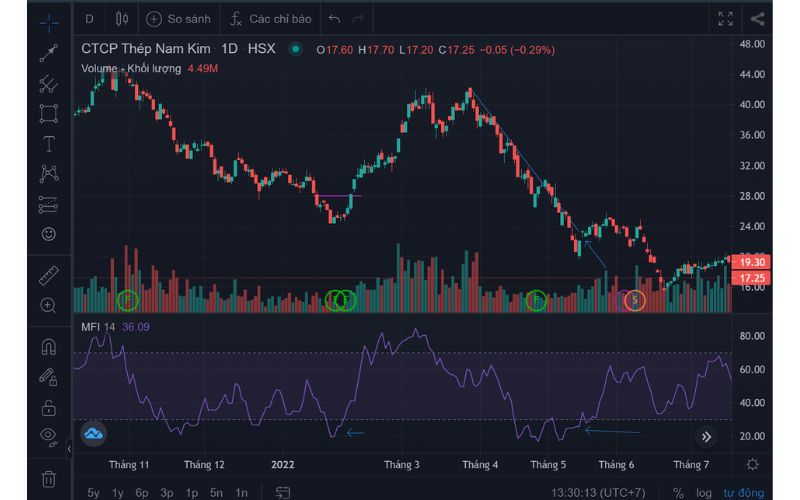Open Các chỉ báo indicators list
The image size is (800, 500).
click(x=268, y=18)
